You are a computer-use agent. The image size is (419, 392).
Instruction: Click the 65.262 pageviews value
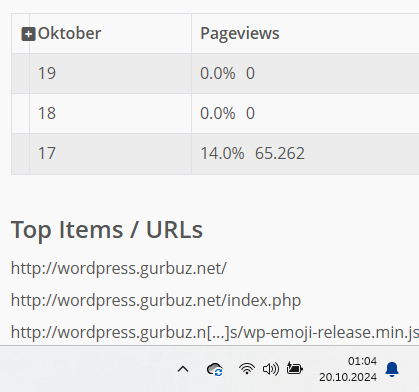(x=280, y=154)
